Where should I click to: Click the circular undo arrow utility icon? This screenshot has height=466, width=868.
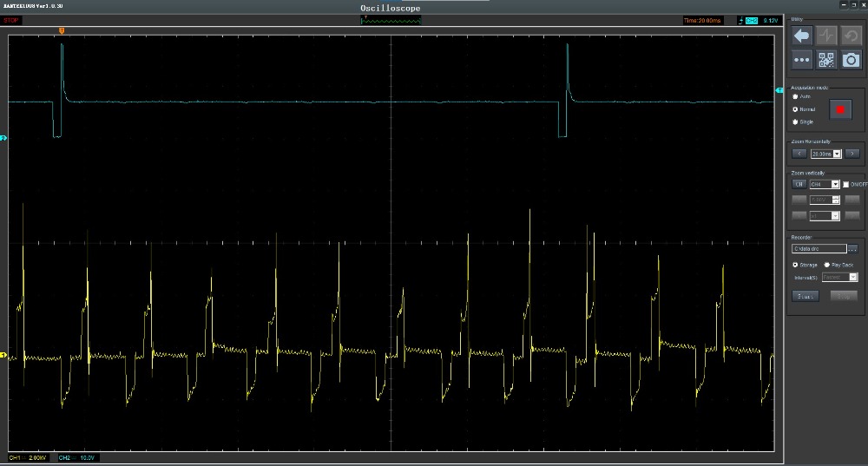pos(852,36)
